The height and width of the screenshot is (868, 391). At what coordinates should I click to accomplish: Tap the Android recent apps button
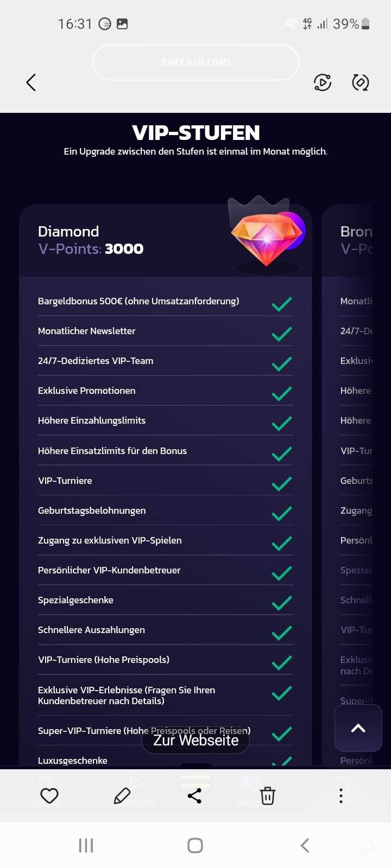pos(86,845)
